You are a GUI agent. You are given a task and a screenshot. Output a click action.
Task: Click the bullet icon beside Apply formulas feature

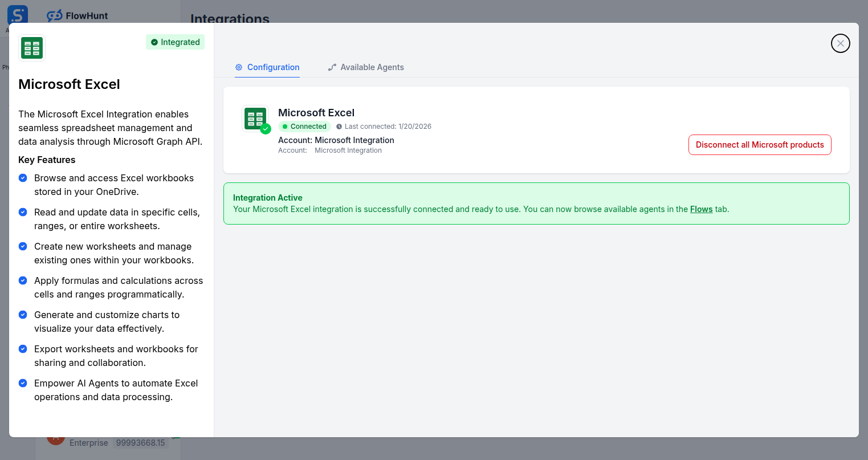click(x=23, y=280)
